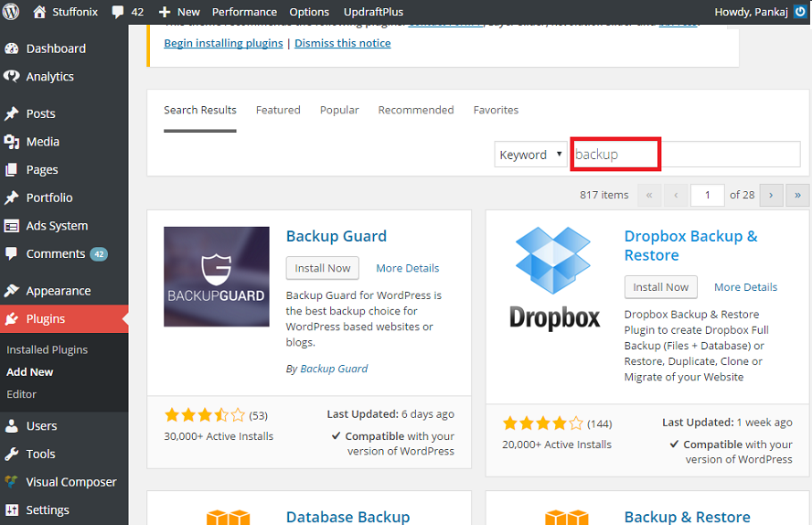Click the Dropbox logo thumbnail
Image resolution: width=812 pixels, height=525 pixels.
click(554, 279)
